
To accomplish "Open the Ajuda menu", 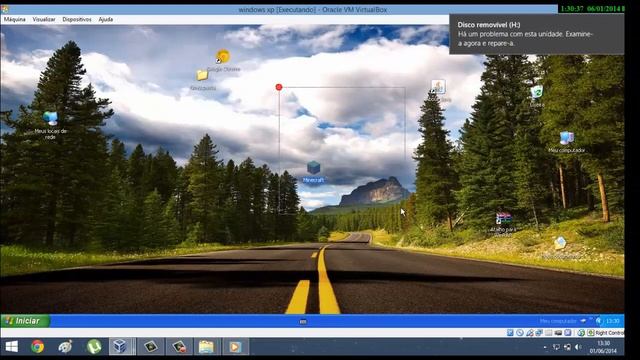I will point(106,19).
